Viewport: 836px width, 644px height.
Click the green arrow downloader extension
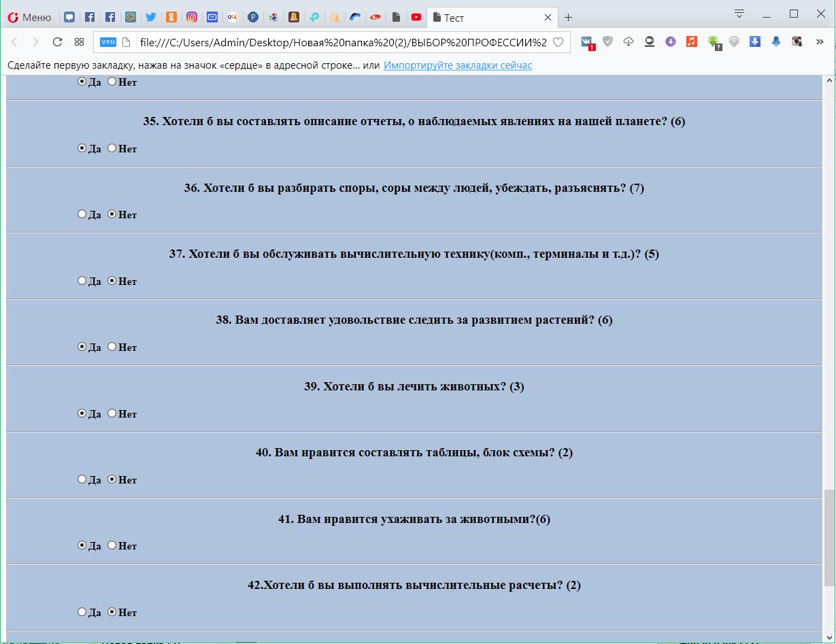point(714,43)
